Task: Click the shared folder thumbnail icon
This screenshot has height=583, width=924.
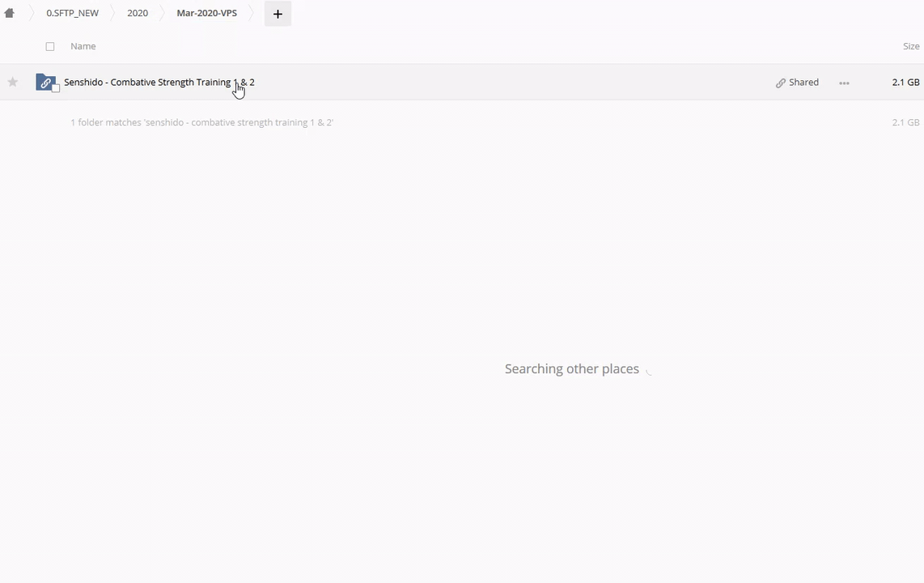Action: coord(45,83)
